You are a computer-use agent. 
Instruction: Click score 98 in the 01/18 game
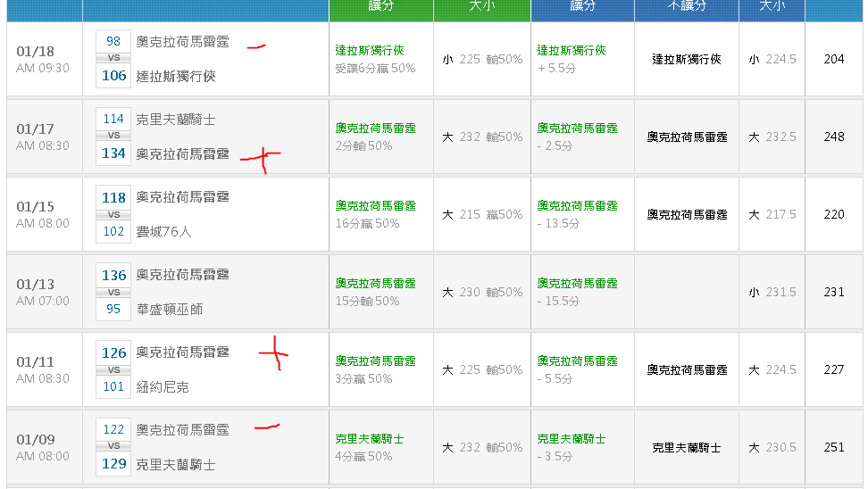click(113, 41)
